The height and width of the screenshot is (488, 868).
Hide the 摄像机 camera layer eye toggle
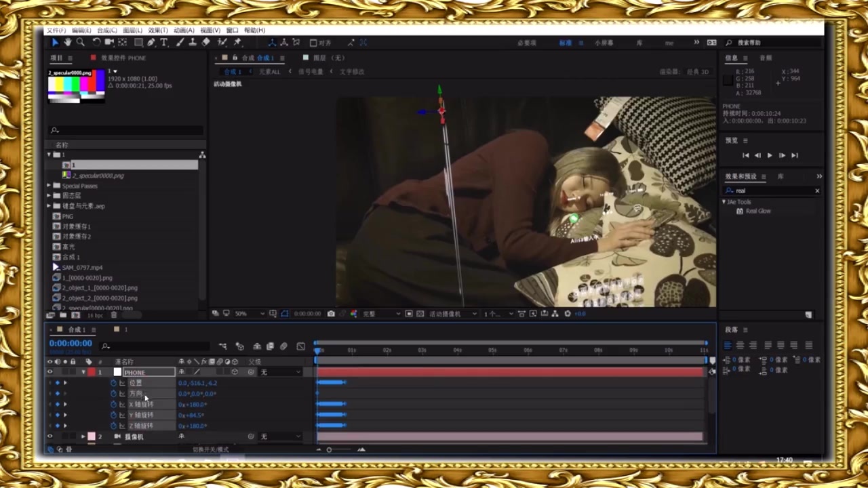50,436
